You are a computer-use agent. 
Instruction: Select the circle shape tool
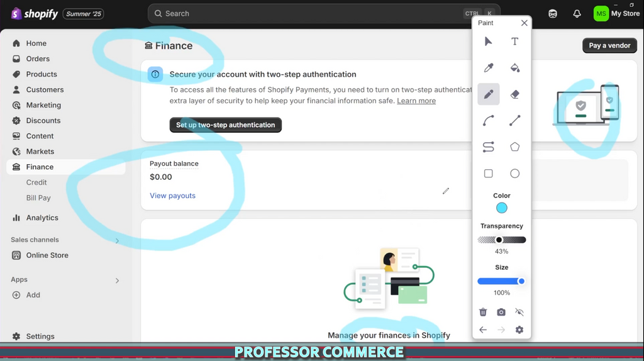(514, 174)
